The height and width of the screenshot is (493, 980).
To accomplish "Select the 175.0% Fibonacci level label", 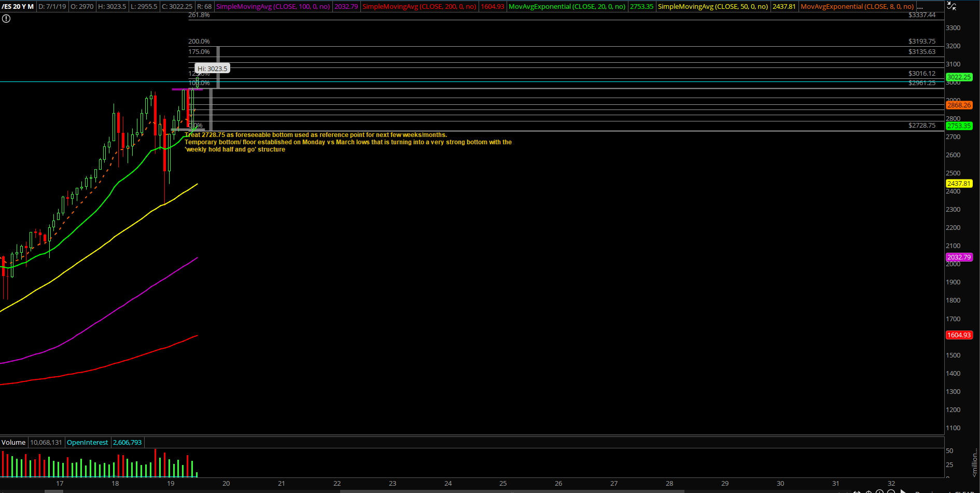I will coord(199,52).
